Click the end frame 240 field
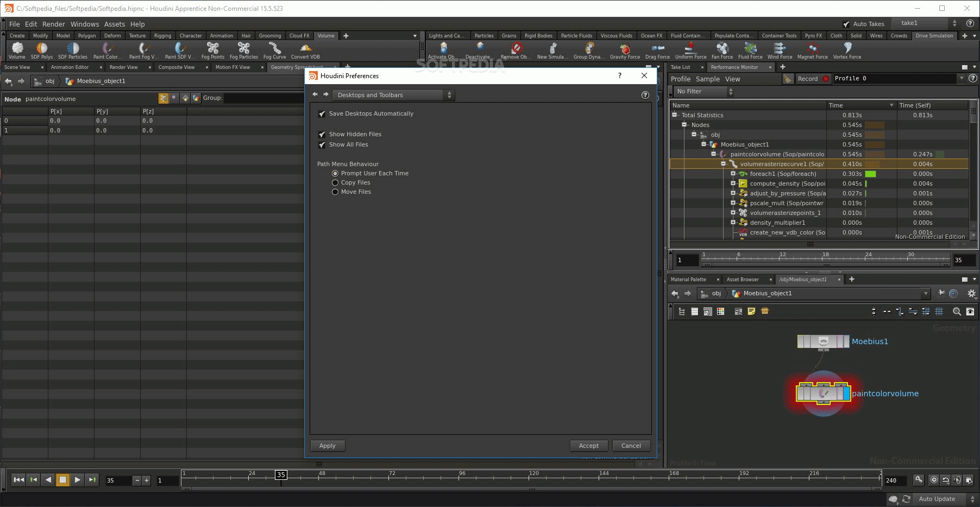 pyautogui.click(x=895, y=480)
